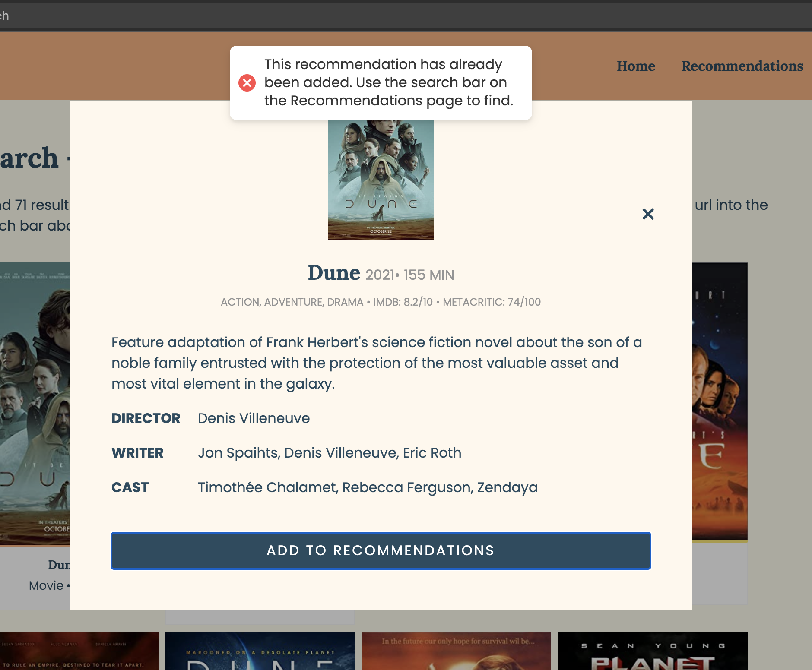This screenshot has height=670, width=812.
Task: Click the '2021• 155 MIN' text
Action: click(410, 275)
